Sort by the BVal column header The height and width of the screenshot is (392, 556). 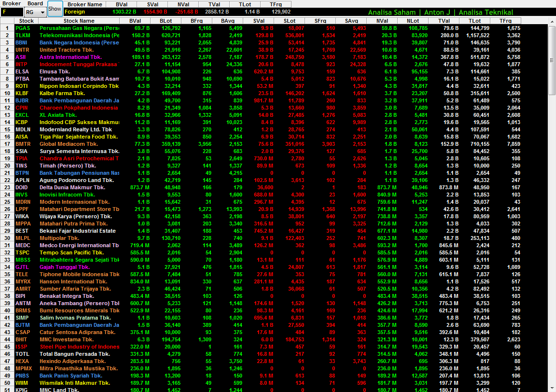pos(135,21)
